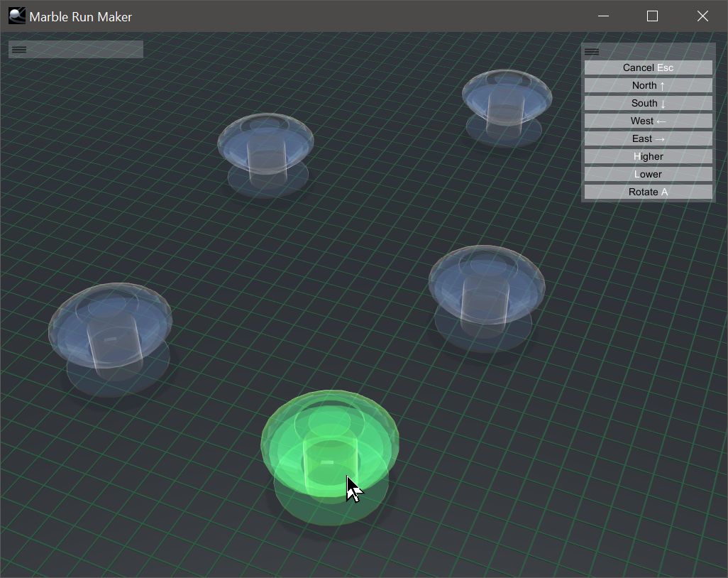Viewport: 728px width, 578px height.
Task: Click the Cancel Esc button
Action: [648, 68]
